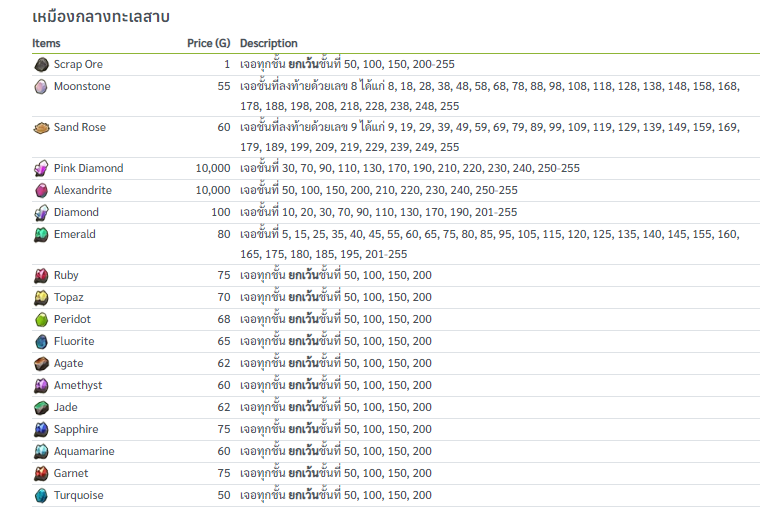Open the Diamond item link
This screenshot has height=520, width=782.
pos(76,212)
